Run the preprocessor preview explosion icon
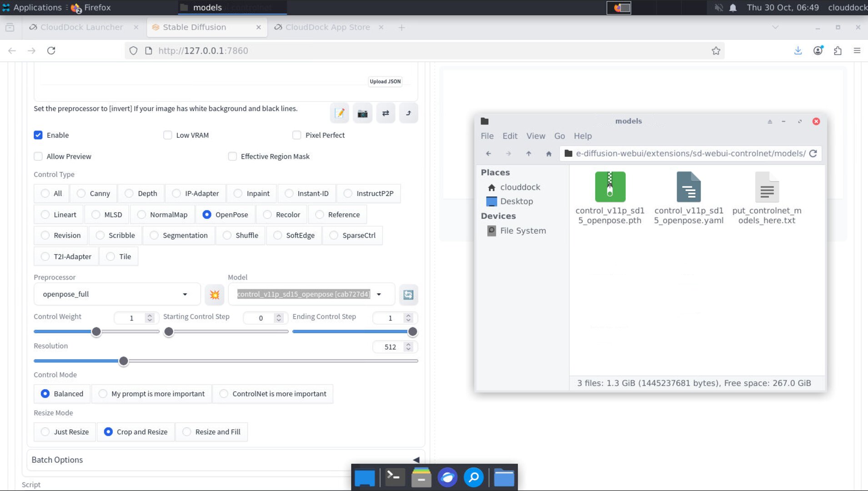Viewport: 868px width, 491px height. [x=214, y=294]
